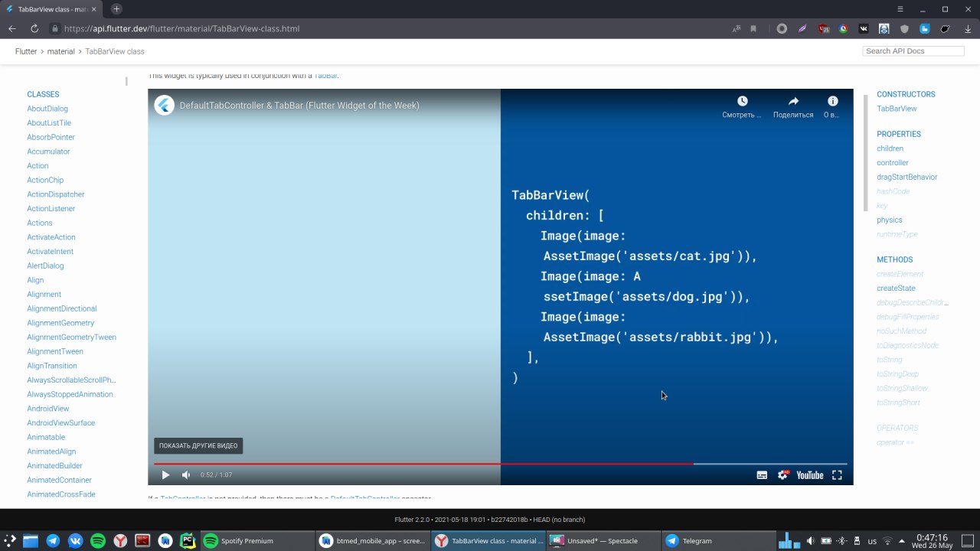
Task: Click the page translate icon in address bar
Action: (737, 28)
